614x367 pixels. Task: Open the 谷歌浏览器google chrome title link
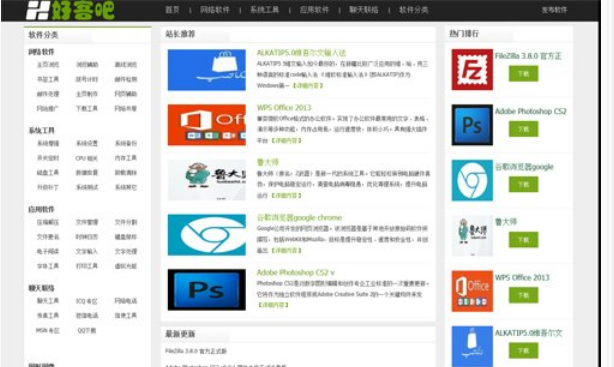(x=299, y=217)
